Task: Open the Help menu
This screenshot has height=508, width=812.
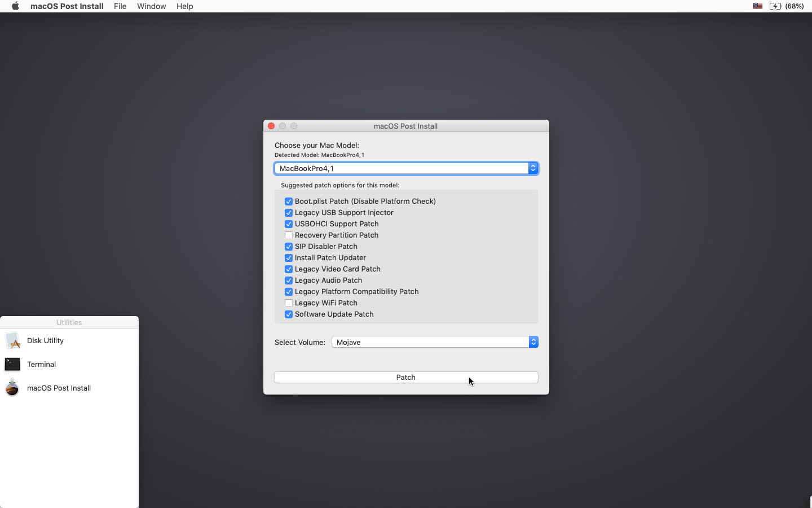Action: pyautogui.click(x=185, y=6)
